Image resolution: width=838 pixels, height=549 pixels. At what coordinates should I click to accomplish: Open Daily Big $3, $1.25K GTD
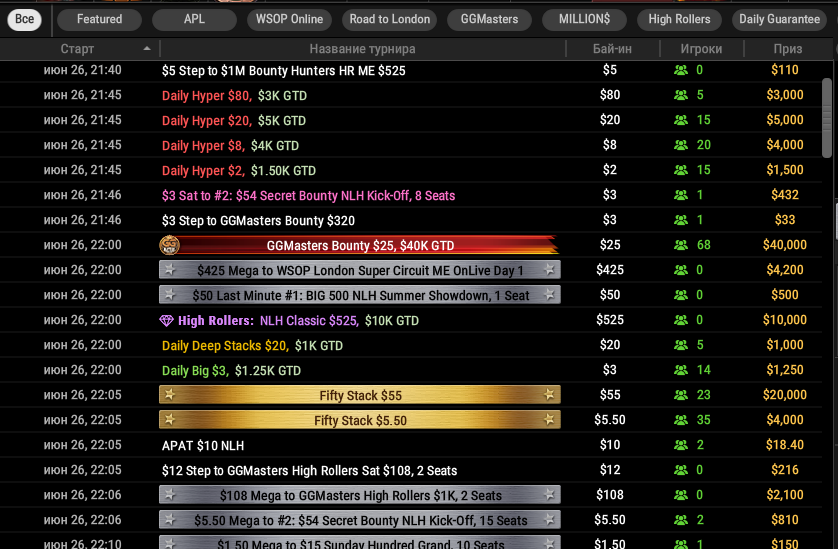coord(231,370)
